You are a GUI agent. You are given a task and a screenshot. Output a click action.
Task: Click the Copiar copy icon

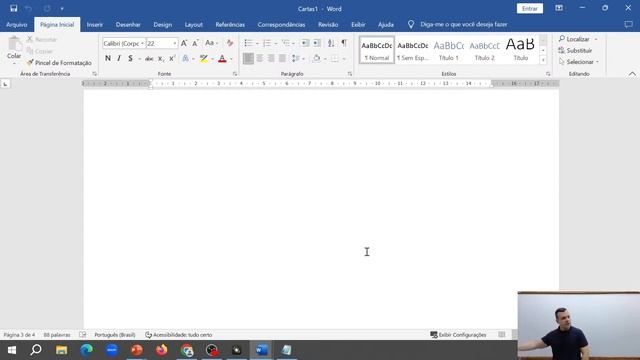(x=29, y=51)
